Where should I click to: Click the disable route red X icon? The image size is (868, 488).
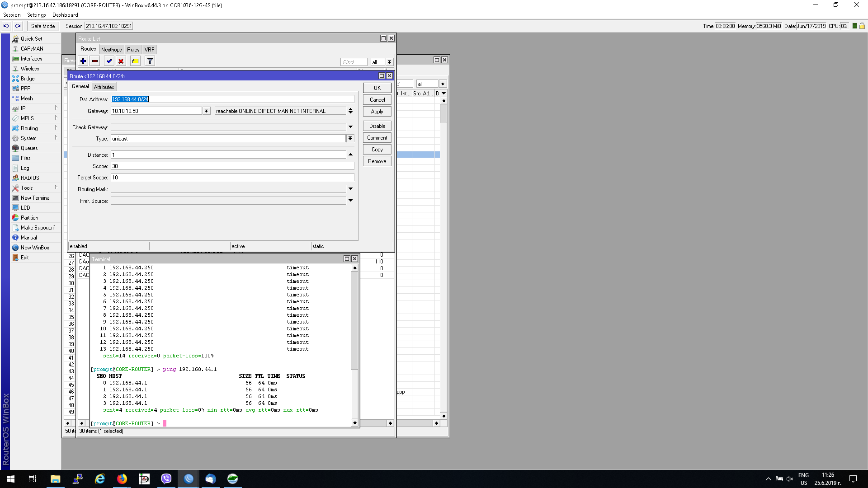pos(121,61)
